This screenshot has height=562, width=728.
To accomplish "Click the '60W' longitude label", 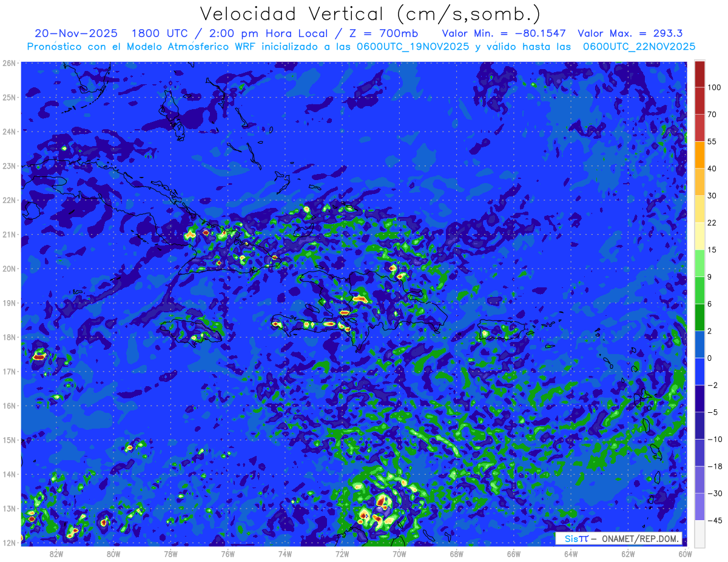I will tap(685, 554).
